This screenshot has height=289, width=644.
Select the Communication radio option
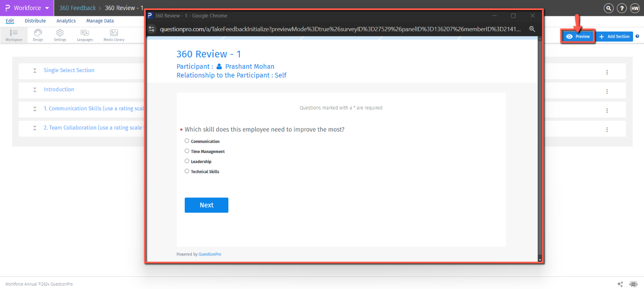[187, 141]
